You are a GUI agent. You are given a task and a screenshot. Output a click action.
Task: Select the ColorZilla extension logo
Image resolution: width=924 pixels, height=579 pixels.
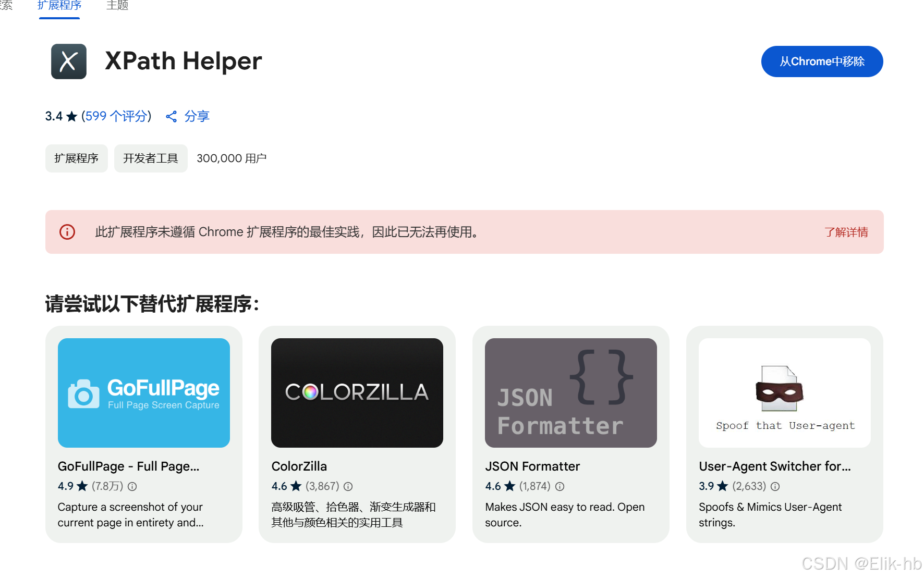click(x=357, y=393)
